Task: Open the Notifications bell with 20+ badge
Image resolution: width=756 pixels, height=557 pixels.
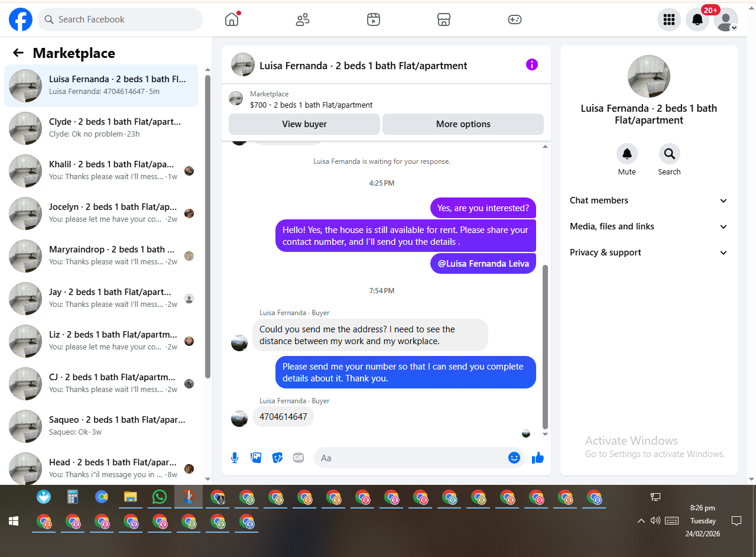Action: click(x=697, y=20)
